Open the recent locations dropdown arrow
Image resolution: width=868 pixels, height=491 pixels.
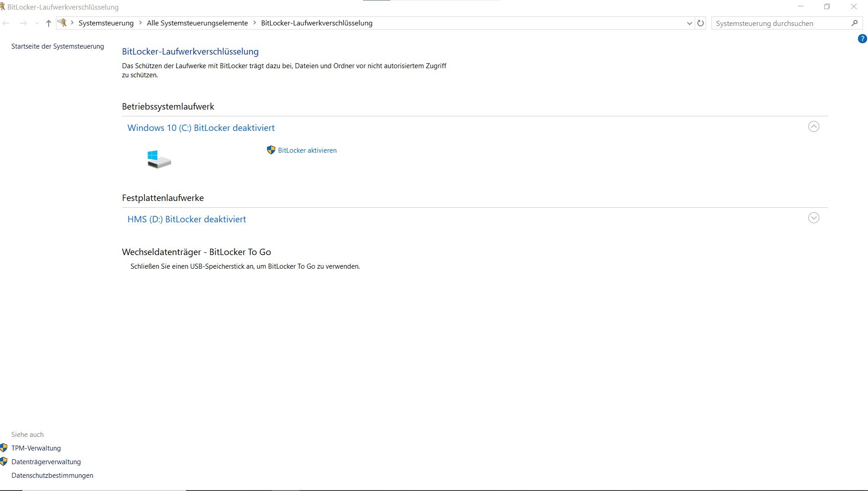pyautogui.click(x=37, y=23)
